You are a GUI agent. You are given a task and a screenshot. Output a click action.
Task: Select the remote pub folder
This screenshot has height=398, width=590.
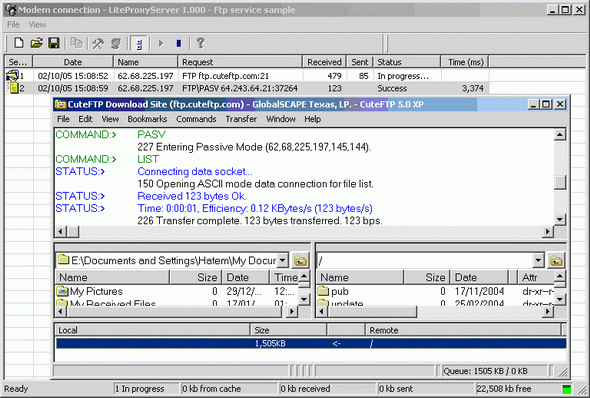(x=333, y=292)
